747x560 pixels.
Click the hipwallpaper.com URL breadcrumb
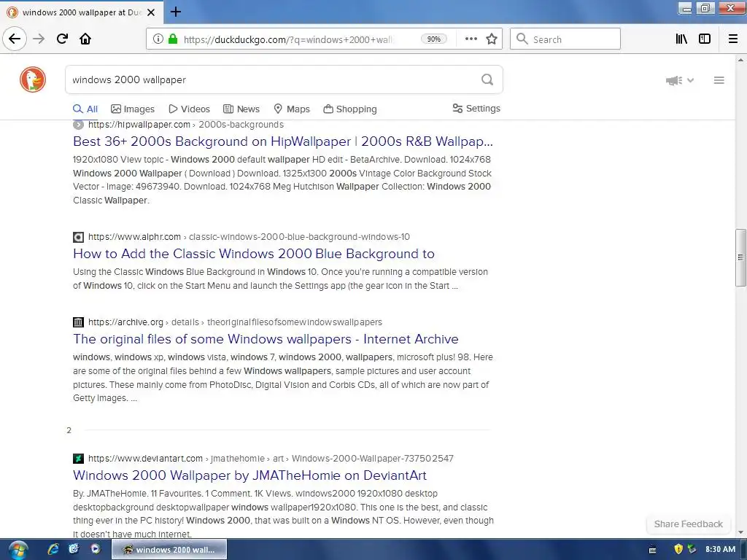(186, 125)
